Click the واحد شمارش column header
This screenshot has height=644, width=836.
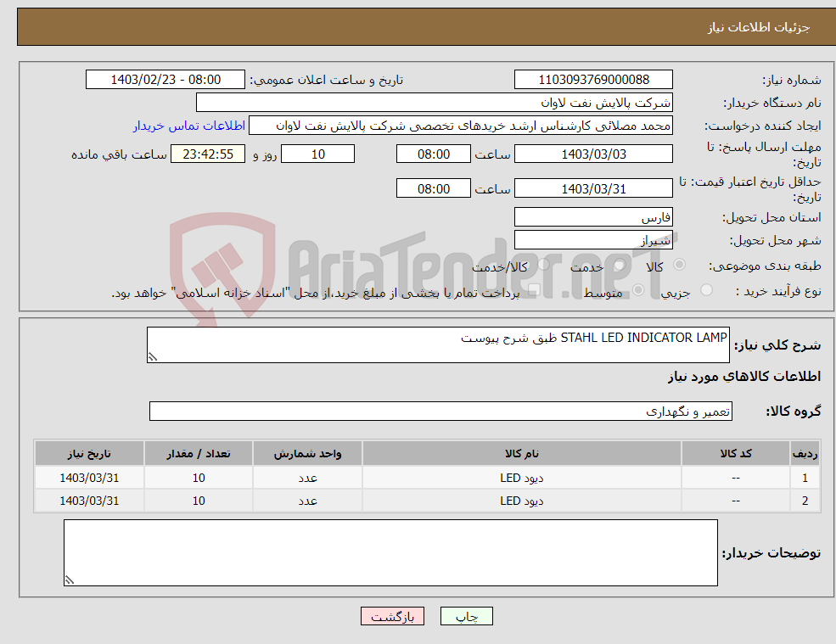tap(307, 454)
